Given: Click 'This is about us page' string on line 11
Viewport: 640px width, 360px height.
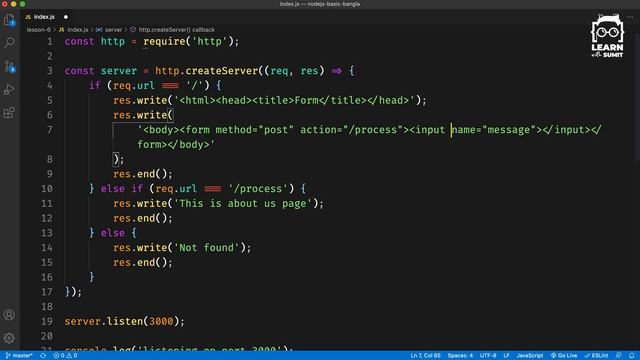Looking at the screenshot, I should [243, 204].
